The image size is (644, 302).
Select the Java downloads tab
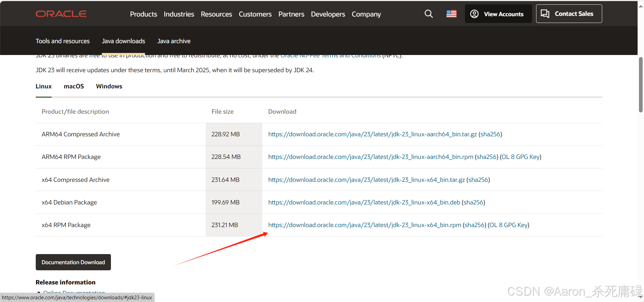[123, 41]
